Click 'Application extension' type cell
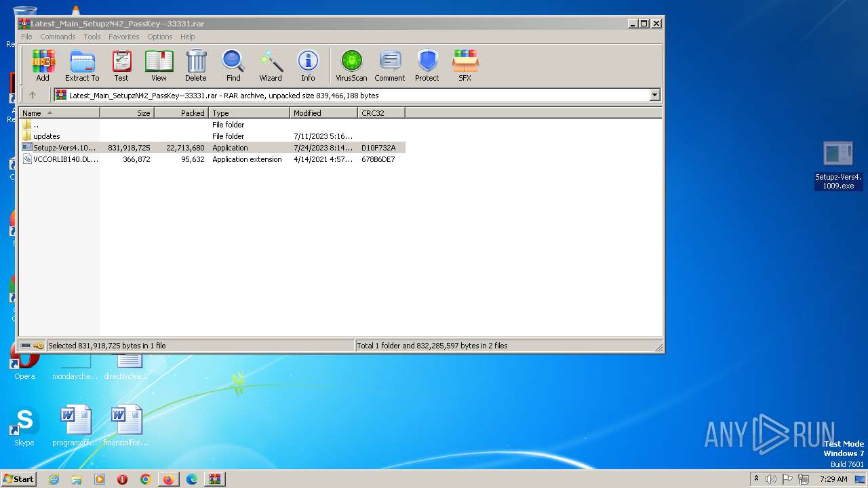Viewport: 868px width, 488px height. click(247, 159)
